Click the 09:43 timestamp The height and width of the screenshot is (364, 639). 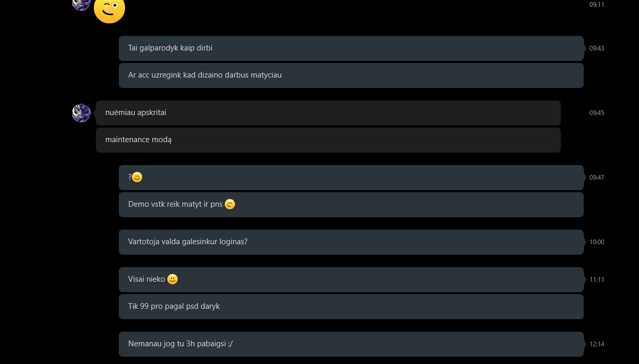[597, 48]
